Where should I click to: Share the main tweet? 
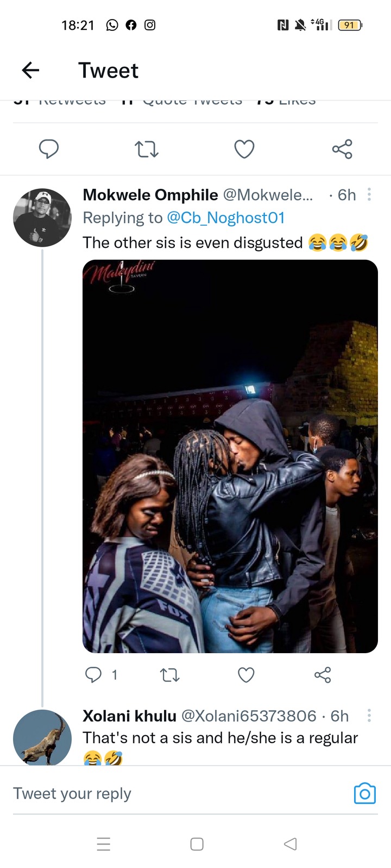point(342,149)
